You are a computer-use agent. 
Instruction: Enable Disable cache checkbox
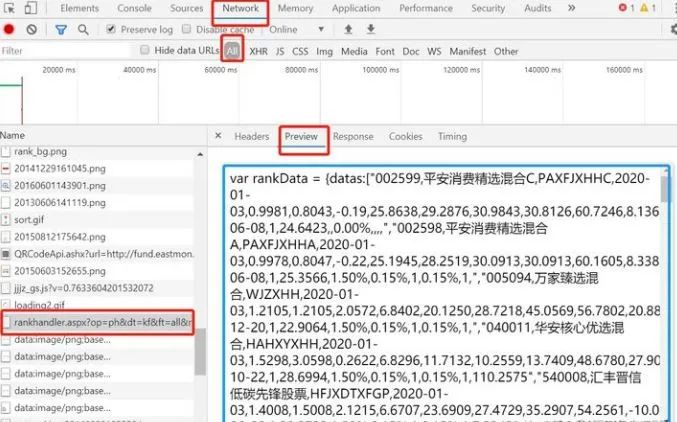186,29
